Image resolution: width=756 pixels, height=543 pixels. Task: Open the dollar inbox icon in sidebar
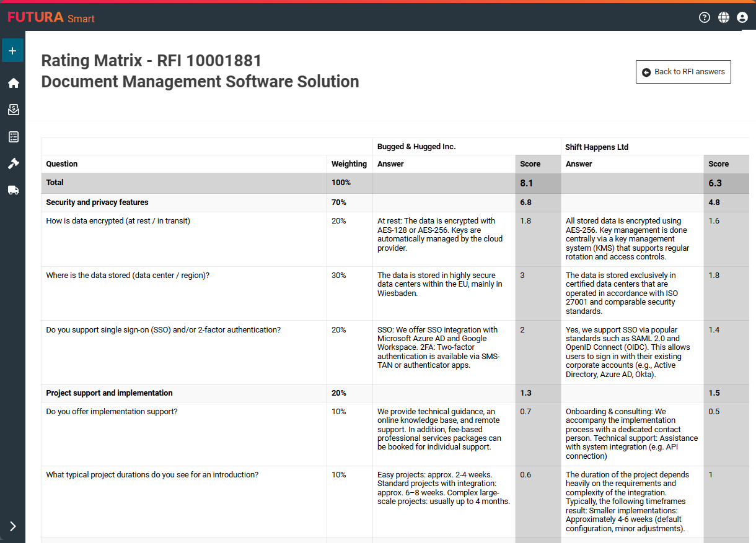pos(13,110)
